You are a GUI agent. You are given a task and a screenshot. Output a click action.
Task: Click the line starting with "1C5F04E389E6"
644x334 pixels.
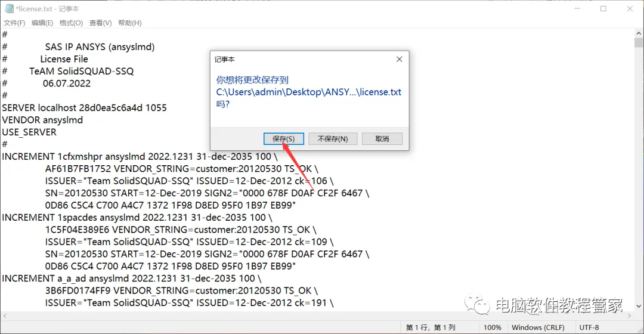point(181,229)
